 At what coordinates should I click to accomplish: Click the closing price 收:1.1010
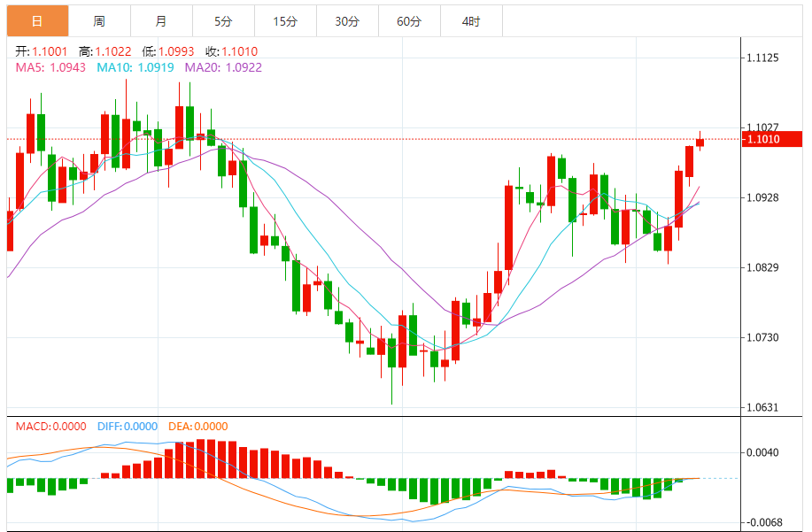pos(231,51)
